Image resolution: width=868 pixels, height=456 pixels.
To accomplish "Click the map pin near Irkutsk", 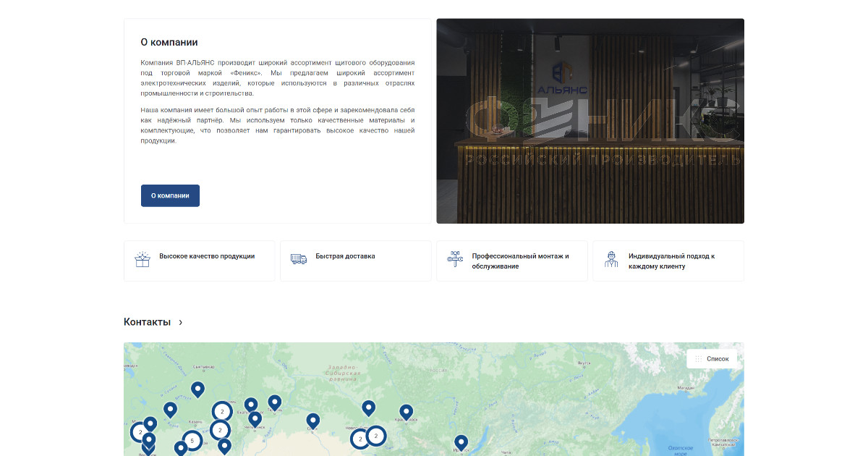I will click(461, 442).
